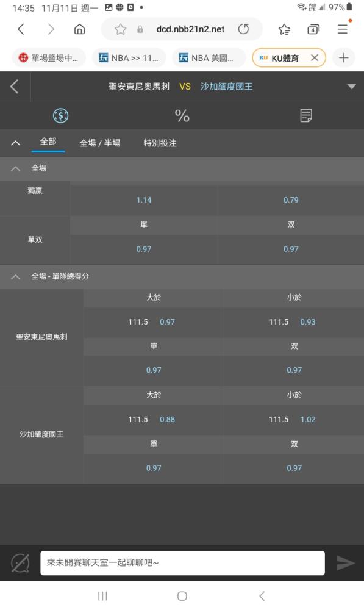364x610 pixels.
Task: Tap the battery 97% status indicator
Action: pyautogui.click(x=340, y=7)
